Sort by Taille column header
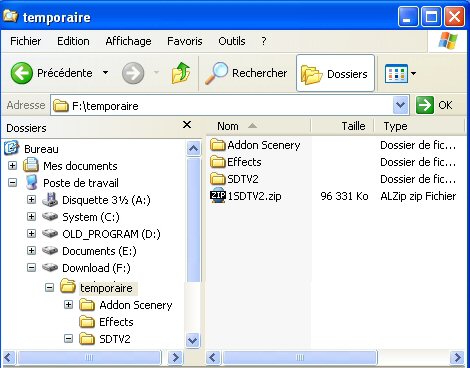The width and height of the screenshot is (470, 368). click(x=342, y=126)
